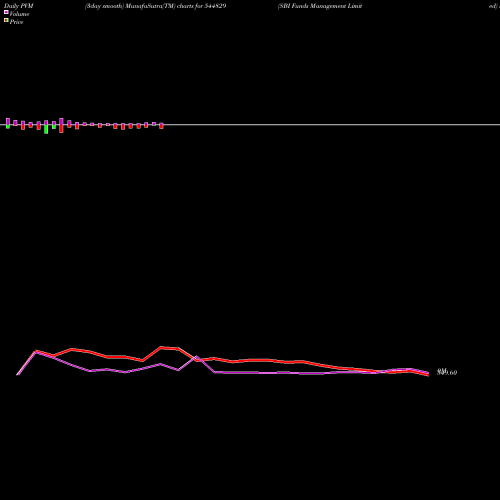Click the 'SBI Funds Management Limit' company name
500x500 pixels.
pyautogui.click(x=320, y=6)
